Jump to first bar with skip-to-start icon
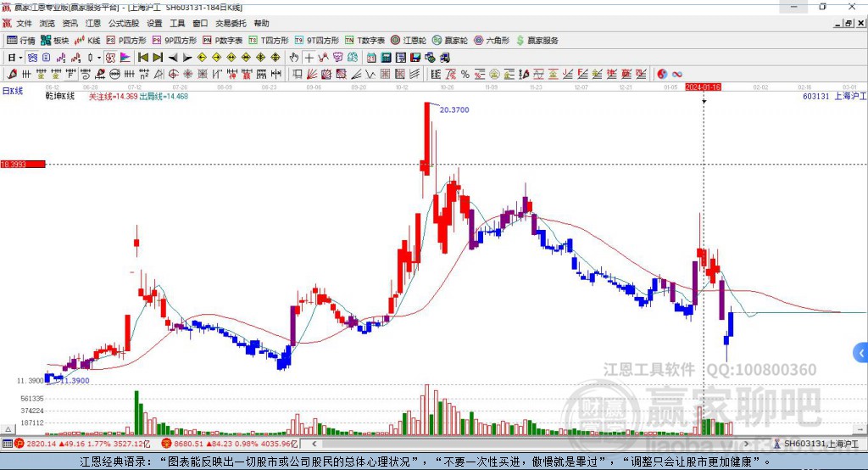 (x=142, y=58)
